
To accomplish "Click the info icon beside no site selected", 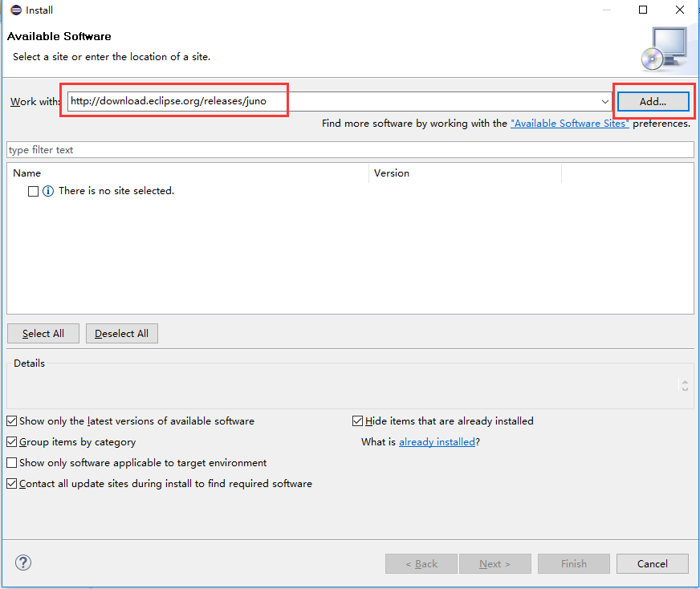I will coord(48,191).
